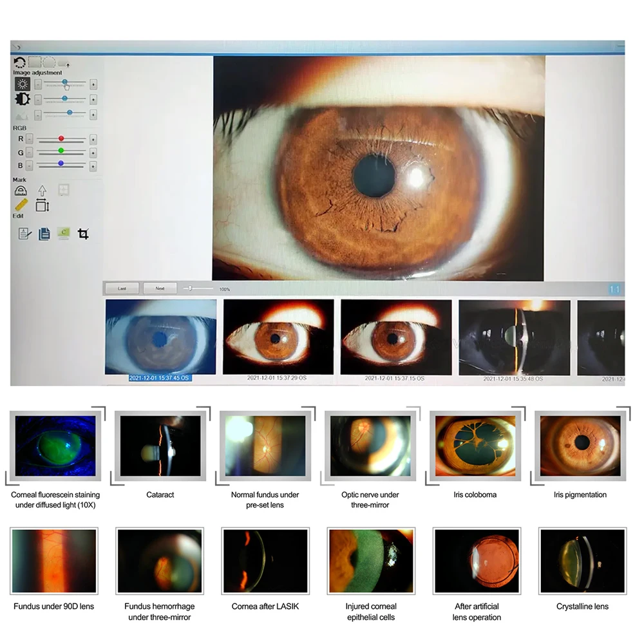644x644 pixels.
Task: Click the Fundus hemorrhage under three-mirror image
Action: tap(160, 561)
